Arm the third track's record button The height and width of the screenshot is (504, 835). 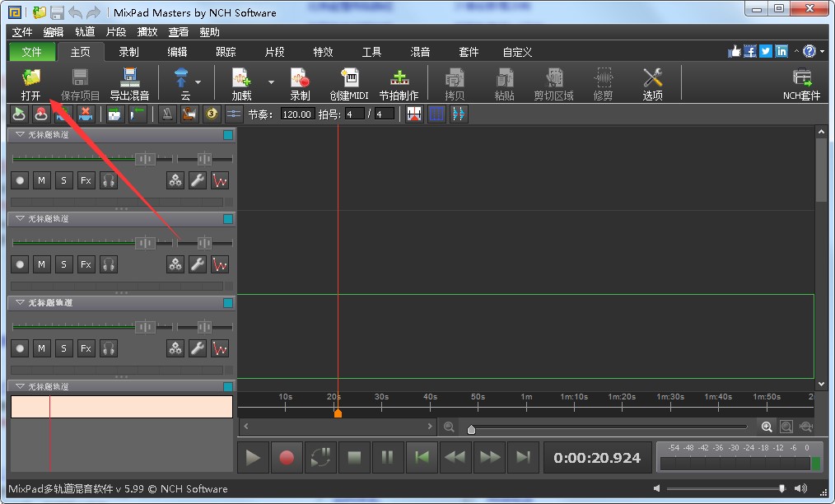(x=20, y=348)
